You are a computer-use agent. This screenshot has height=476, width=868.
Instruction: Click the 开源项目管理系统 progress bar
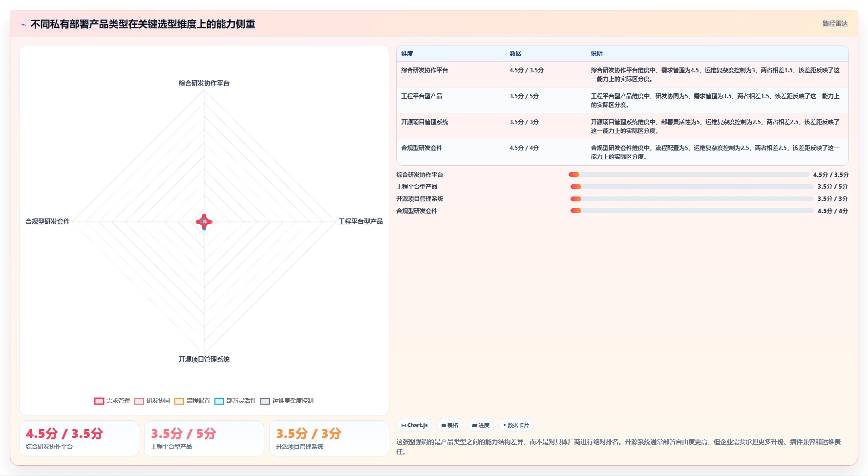(692, 199)
